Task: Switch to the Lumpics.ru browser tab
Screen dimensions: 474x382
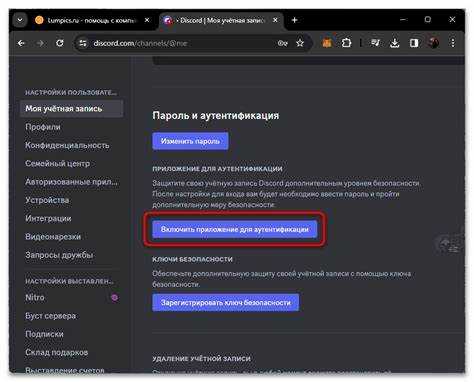Action: (92, 20)
